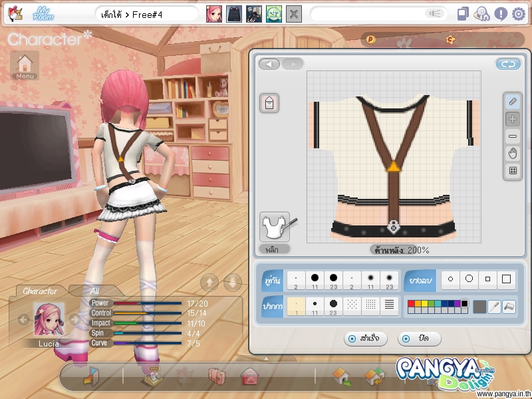532x399 pixels.
Task: Click previous character left arrow
Action: [23, 319]
